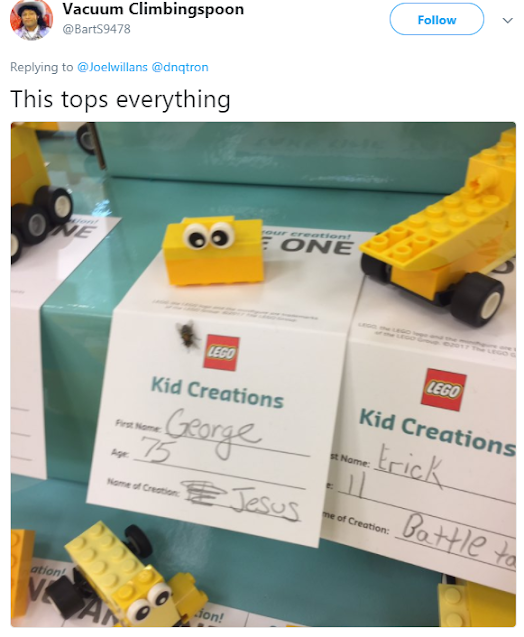Click the 'This tops everything' tweet text
Viewport: 524px width, 637px height.
120,100
